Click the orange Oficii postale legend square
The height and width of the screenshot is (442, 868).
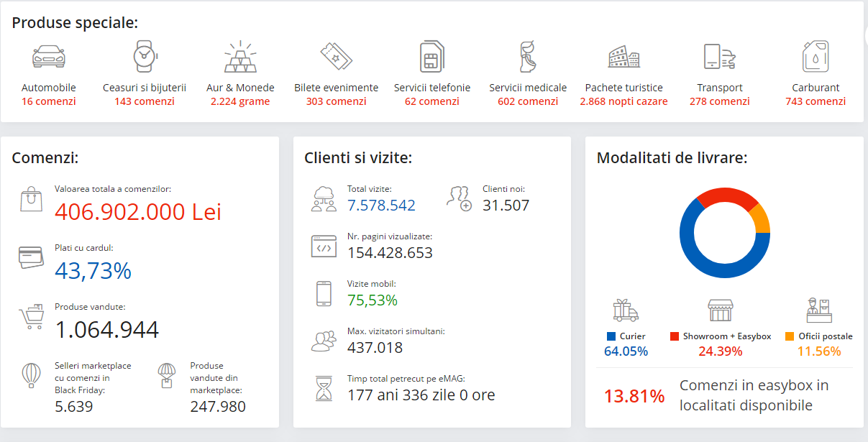(790, 336)
